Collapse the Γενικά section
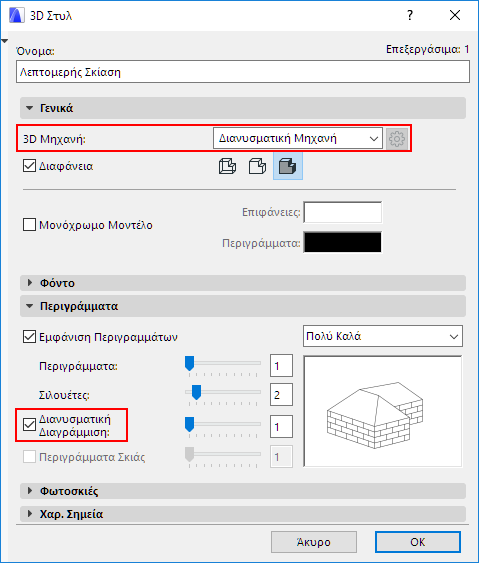Viewport: 479px width, 563px height. click(x=243, y=108)
